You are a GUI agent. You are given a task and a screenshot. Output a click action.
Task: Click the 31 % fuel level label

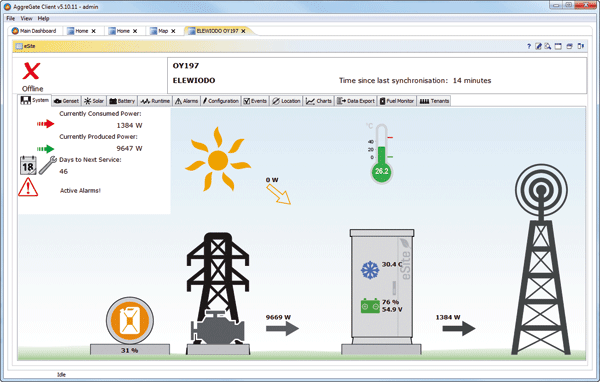tap(130, 350)
